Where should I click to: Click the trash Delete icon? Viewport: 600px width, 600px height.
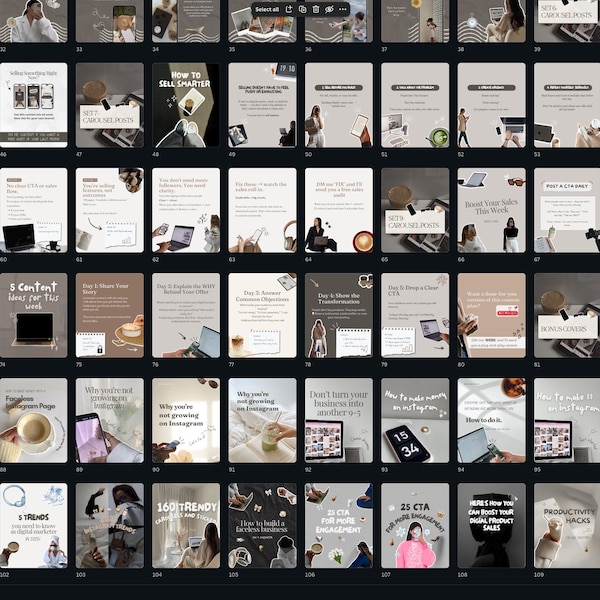[x=316, y=9]
